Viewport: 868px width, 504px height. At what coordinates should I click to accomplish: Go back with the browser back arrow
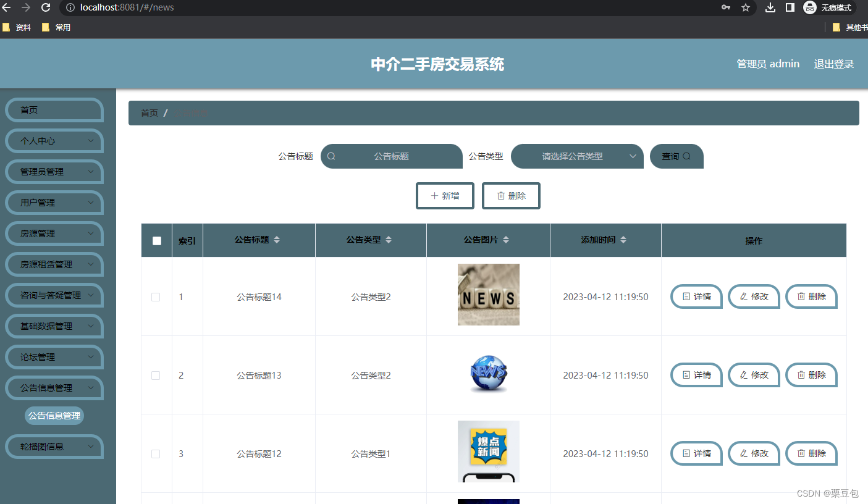[x=7, y=7]
